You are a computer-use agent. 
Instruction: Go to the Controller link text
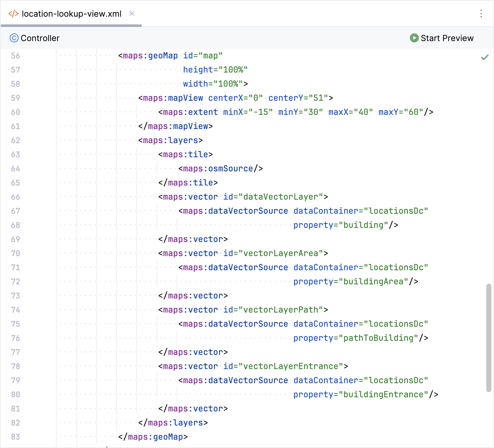[40, 38]
